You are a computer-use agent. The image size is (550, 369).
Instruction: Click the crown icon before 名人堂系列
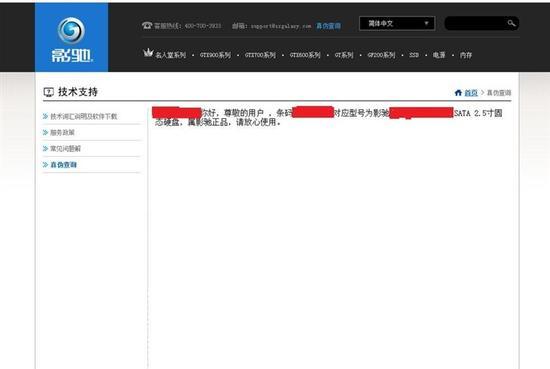click(148, 53)
